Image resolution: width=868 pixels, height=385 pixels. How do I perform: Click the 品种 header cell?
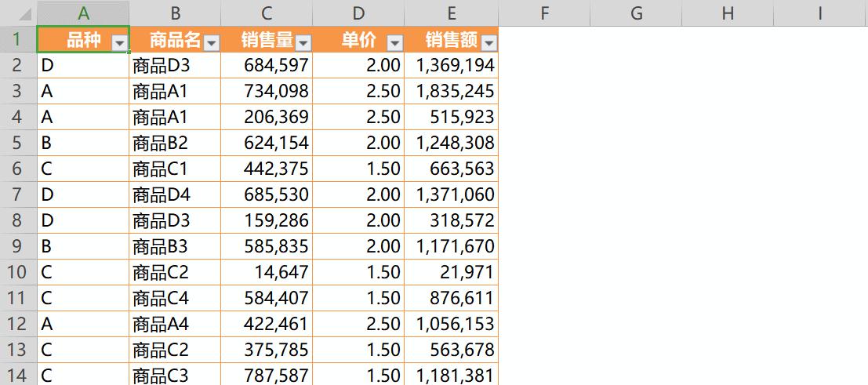(x=83, y=39)
